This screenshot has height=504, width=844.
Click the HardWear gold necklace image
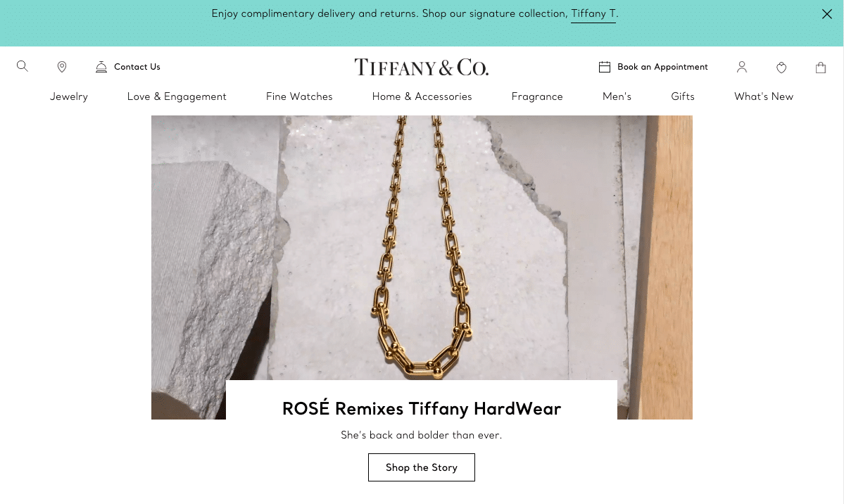click(422, 248)
